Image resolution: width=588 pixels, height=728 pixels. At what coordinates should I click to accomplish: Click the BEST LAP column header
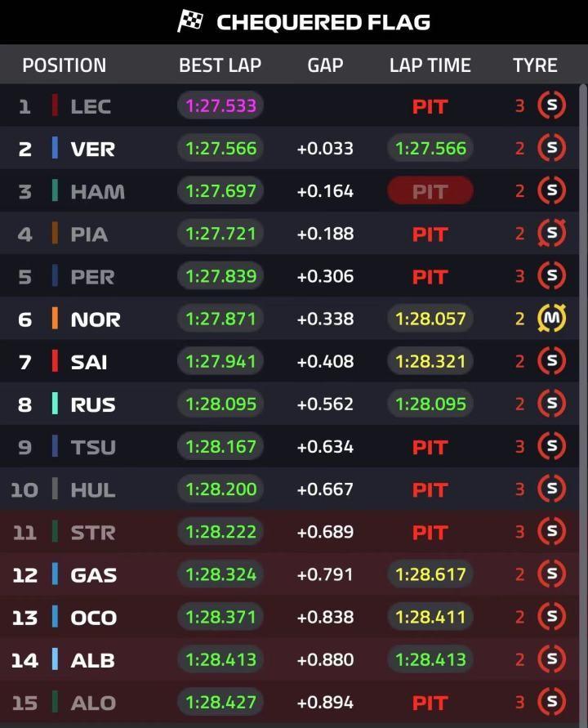click(x=220, y=65)
